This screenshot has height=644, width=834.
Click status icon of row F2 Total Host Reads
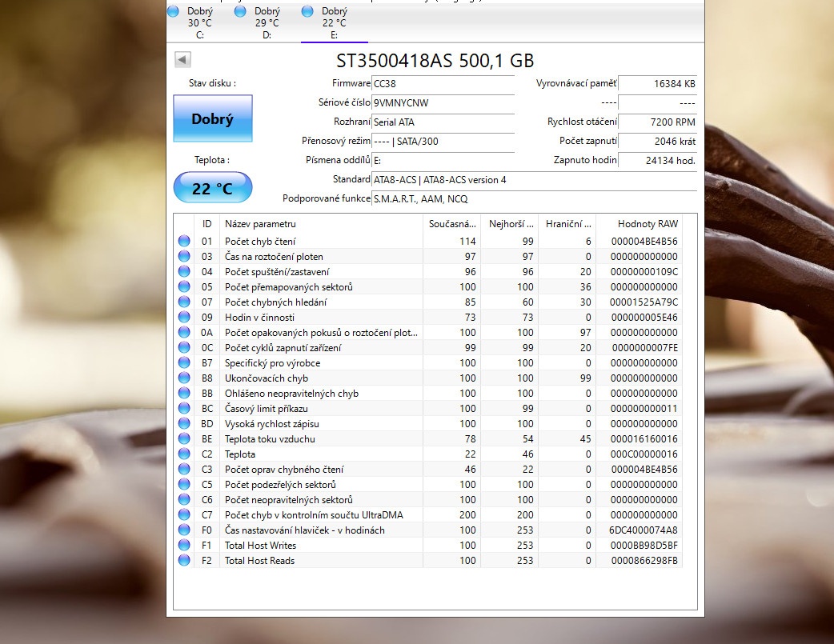pos(184,561)
